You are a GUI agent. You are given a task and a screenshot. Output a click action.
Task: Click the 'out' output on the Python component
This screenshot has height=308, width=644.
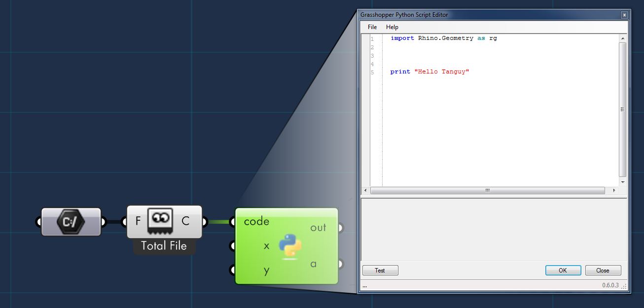tap(318, 228)
